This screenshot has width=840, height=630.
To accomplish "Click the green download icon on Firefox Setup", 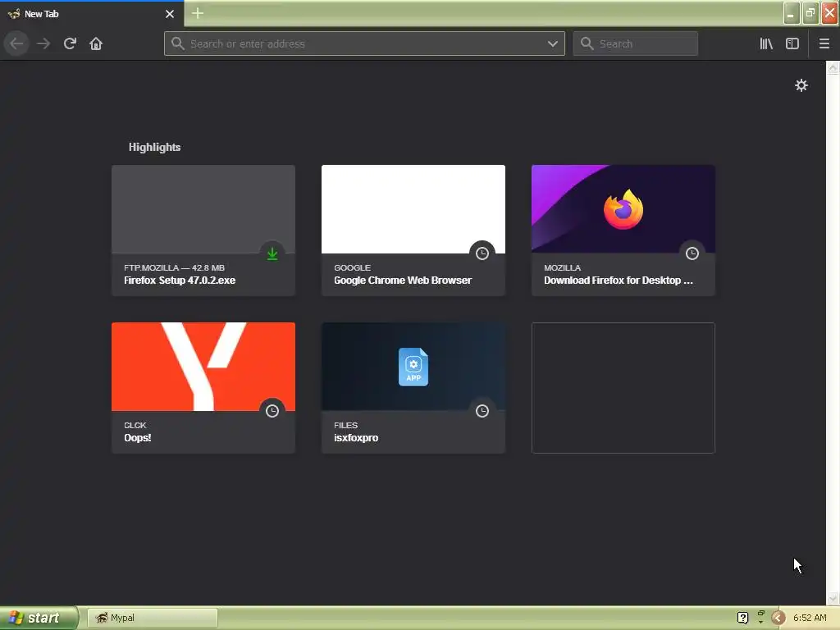I will coord(272,253).
